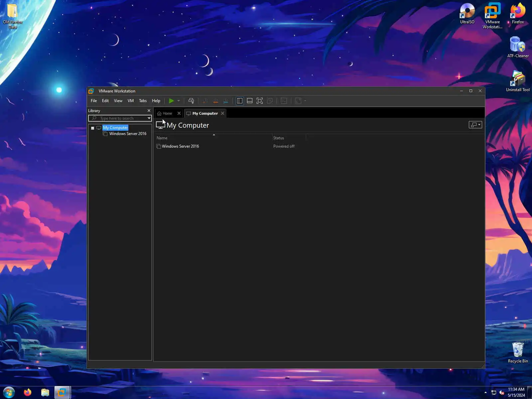532x399 pixels.
Task: Select the Uninstall Tool desktop shortcut
Action: [x=518, y=81]
